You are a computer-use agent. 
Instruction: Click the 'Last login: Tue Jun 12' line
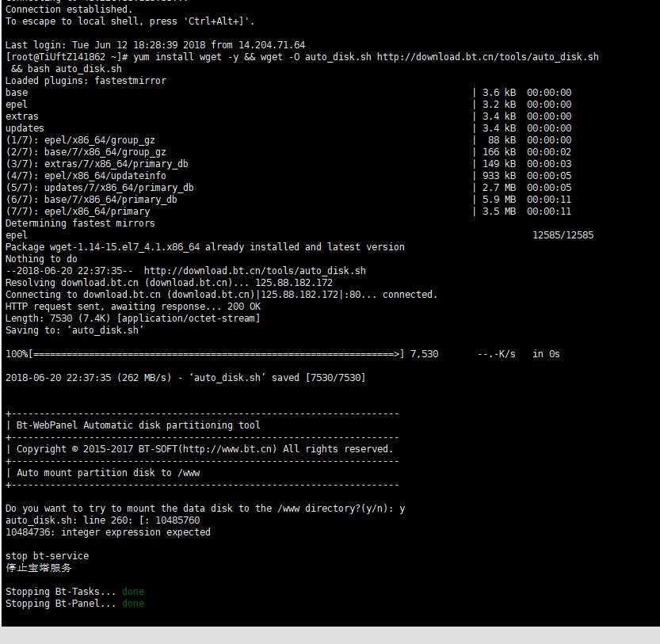coord(155,45)
